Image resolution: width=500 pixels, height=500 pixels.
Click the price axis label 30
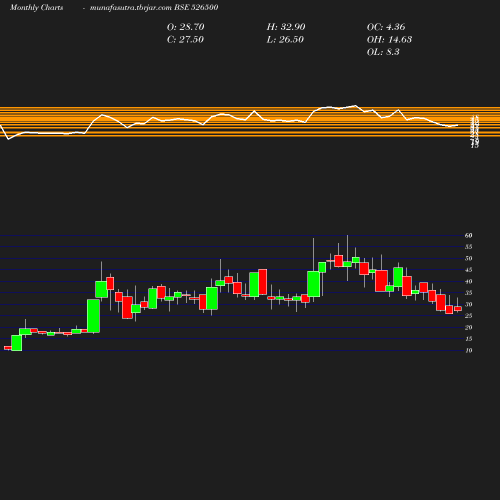(469, 305)
